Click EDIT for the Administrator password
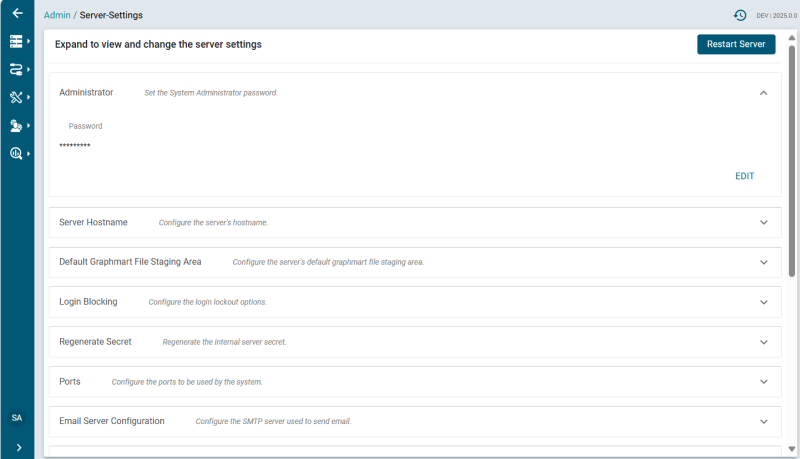 [745, 176]
